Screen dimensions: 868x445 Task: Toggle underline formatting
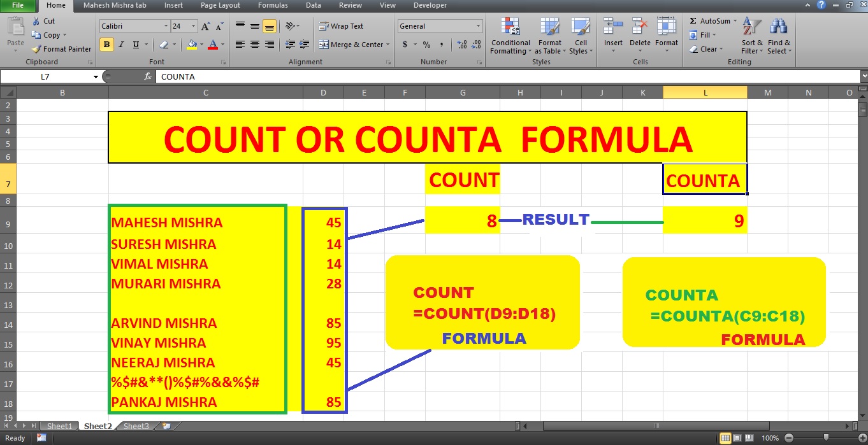click(135, 45)
